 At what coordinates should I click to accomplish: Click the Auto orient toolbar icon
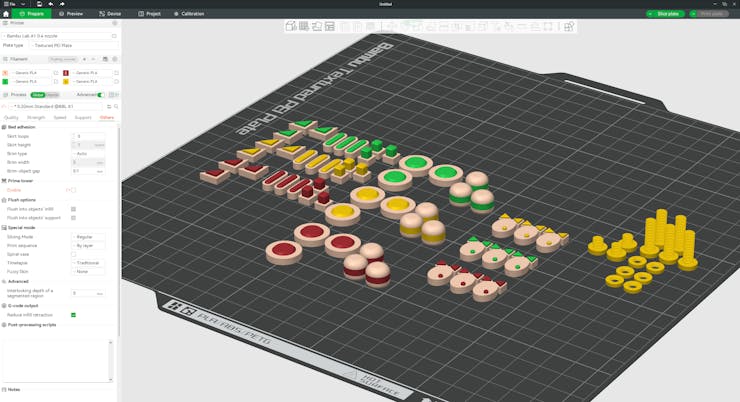point(317,26)
